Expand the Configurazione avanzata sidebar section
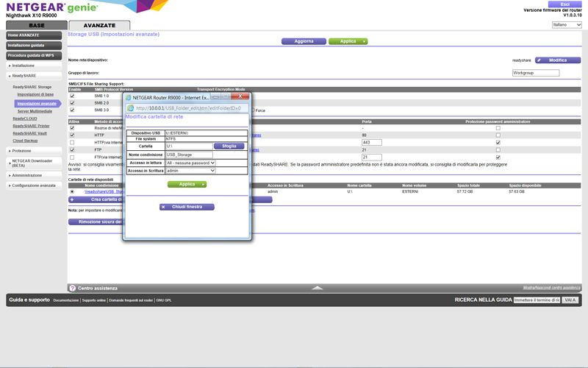 point(34,185)
